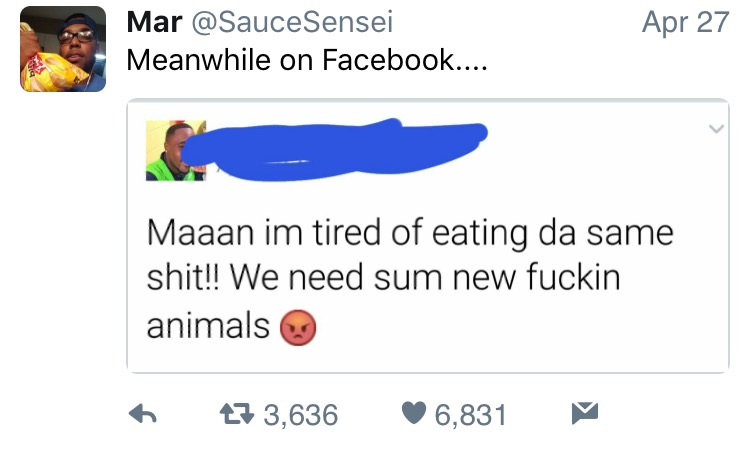Open Mar's profile picture
The image size is (750, 459).
click(63, 49)
